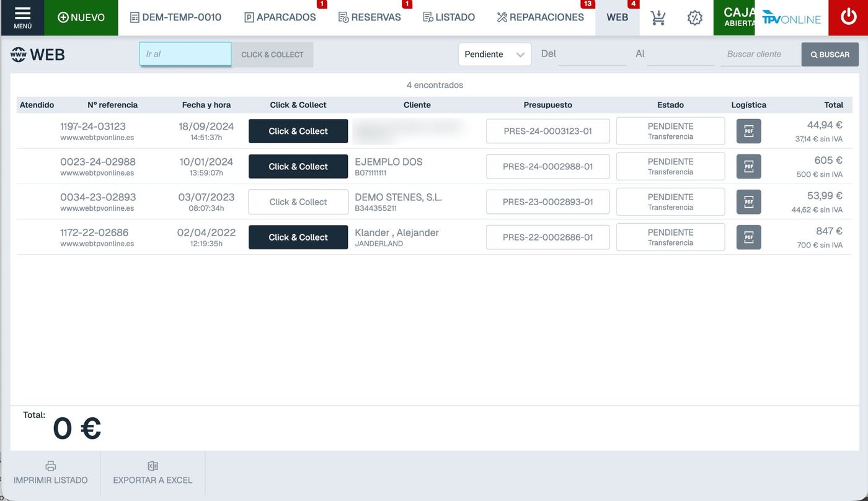Screen dimensions: 868x501
Task: Select client name DEMO STENES, S.L.
Action: coord(399,197)
